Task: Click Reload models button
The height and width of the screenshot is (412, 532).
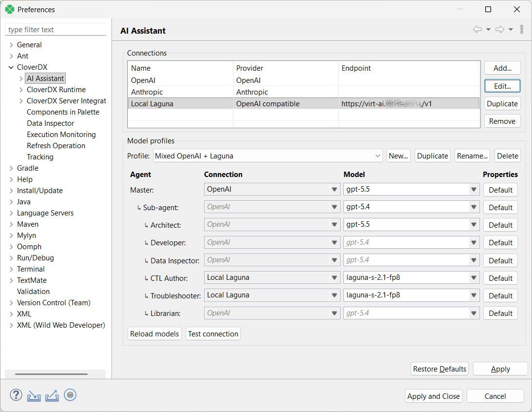Action: [x=155, y=334]
